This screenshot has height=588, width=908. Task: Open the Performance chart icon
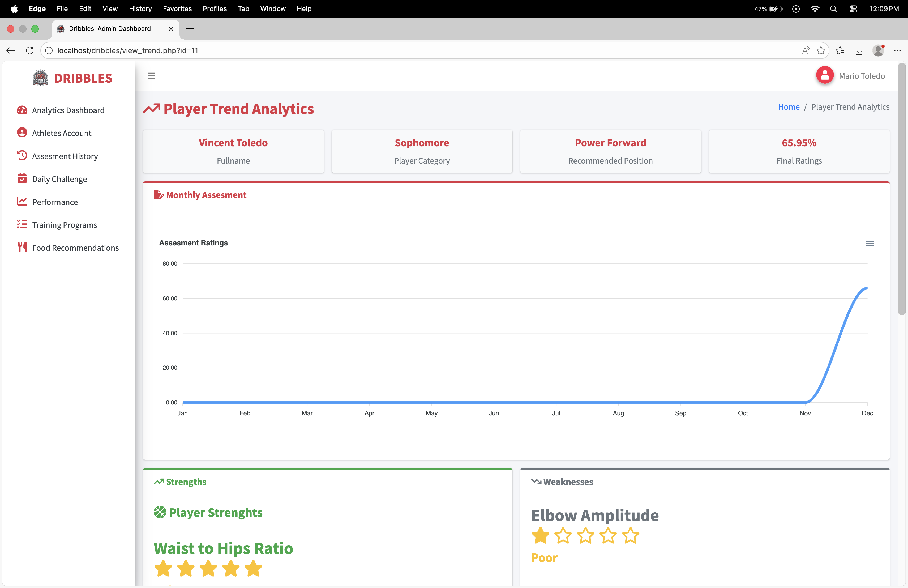(x=22, y=202)
